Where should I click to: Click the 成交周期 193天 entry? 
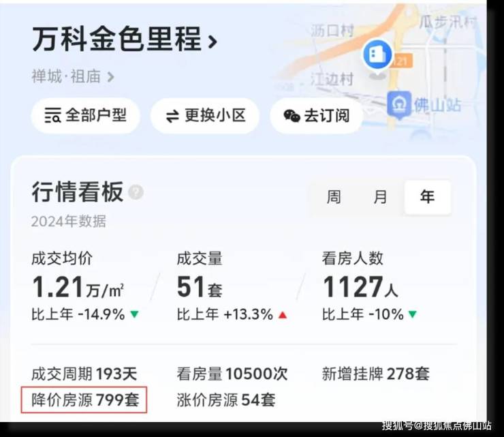coord(84,374)
